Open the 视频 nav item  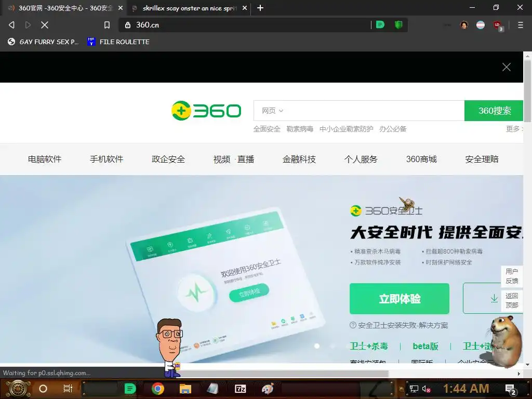pos(222,159)
